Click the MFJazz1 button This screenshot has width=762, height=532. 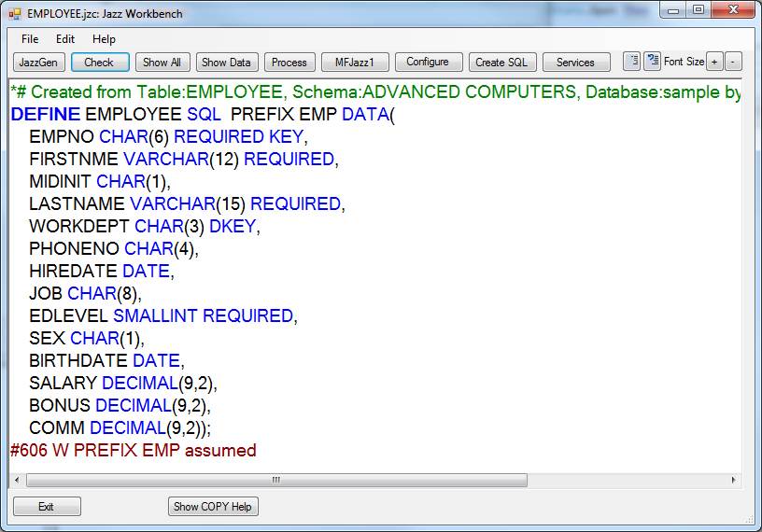[x=355, y=63]
